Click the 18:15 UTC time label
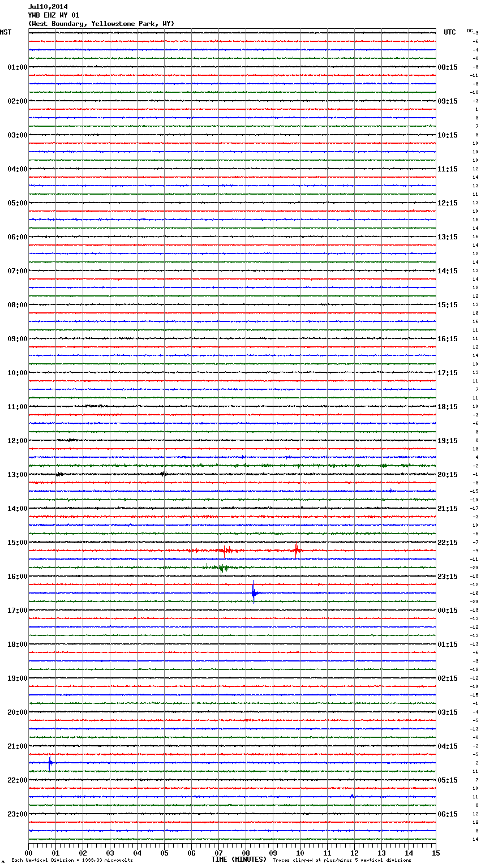Image resolution: width=481 pixels, height=868 pixels. coord(448,407)
